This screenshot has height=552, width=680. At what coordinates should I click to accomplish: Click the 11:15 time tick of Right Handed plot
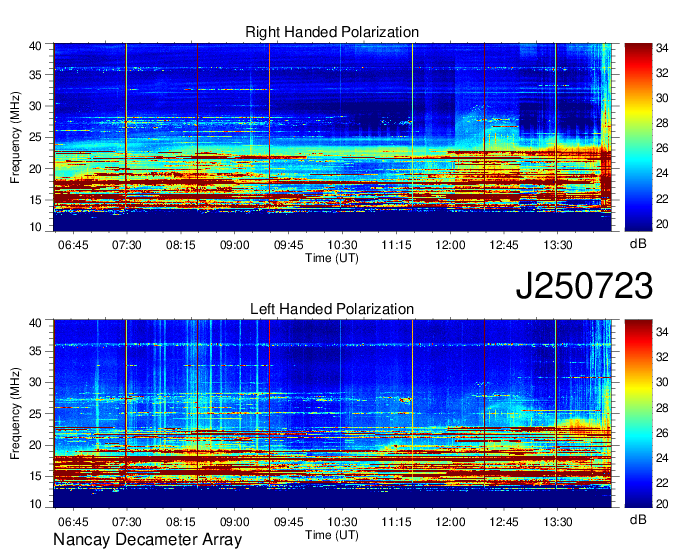click(396, 245)
